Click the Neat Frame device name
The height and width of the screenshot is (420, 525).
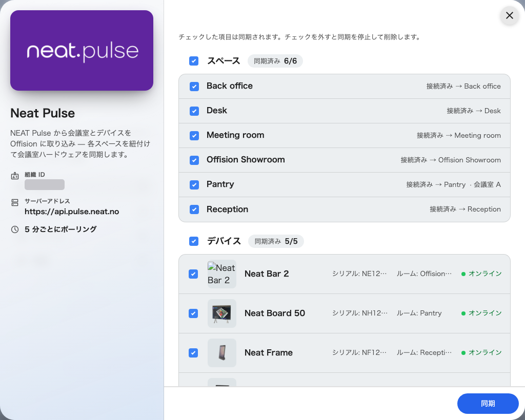click(x=269, y=353)
